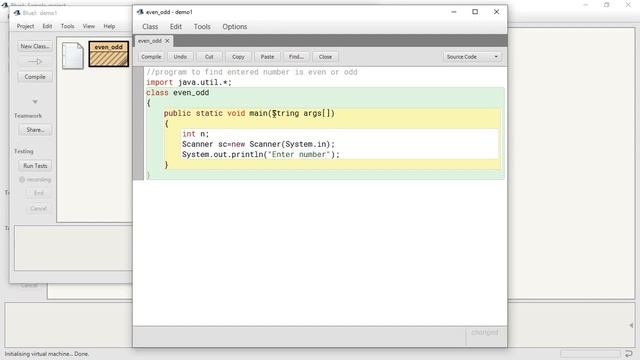Click the object bench in BlueJ window
Viewport: 640px width, 360px height.
pyautogui.click(x=73, y=248)
